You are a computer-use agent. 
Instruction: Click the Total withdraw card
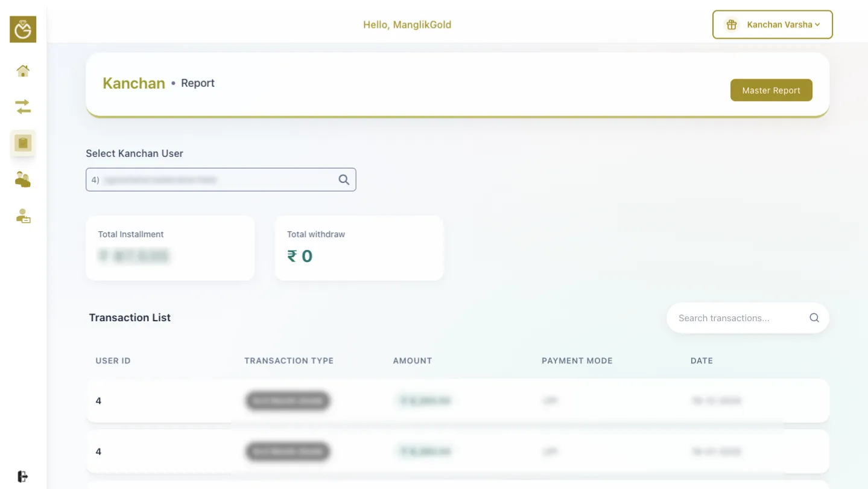click(359, 248)
